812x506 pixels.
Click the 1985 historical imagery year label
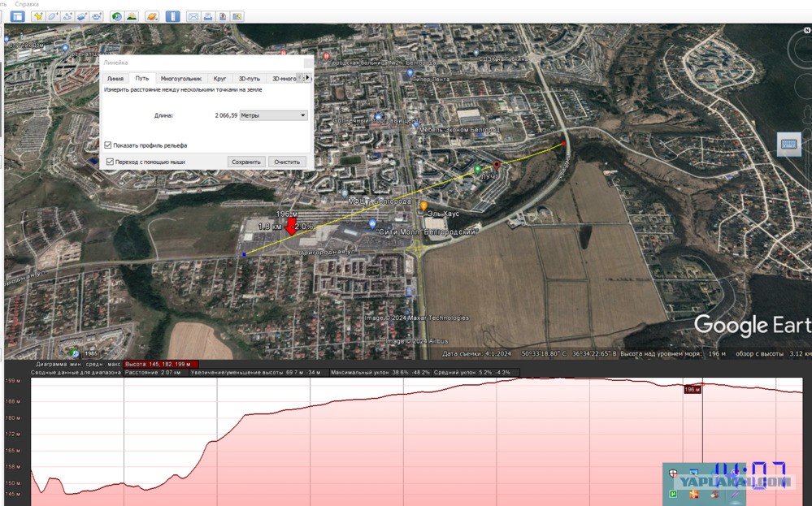click(x=91, y=353)
